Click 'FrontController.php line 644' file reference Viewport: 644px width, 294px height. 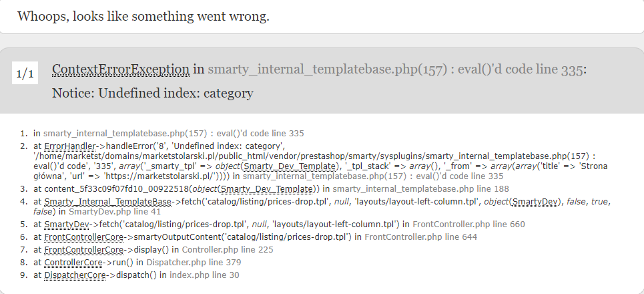click(x=421, y=237)
